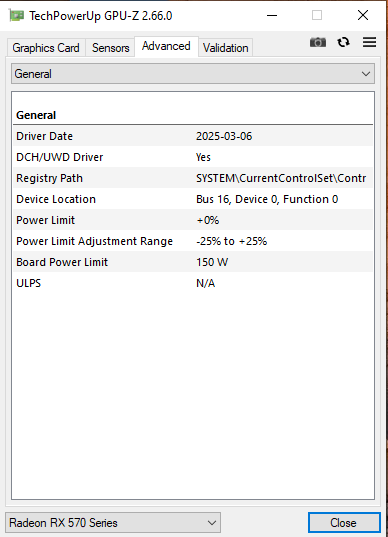Click the Board Power Limit 150 W value
Viewport: 388px width, 537px height.
coord(212,262)
